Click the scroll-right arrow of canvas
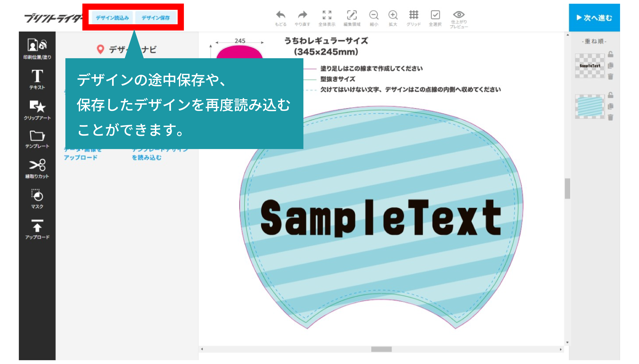 560,349
